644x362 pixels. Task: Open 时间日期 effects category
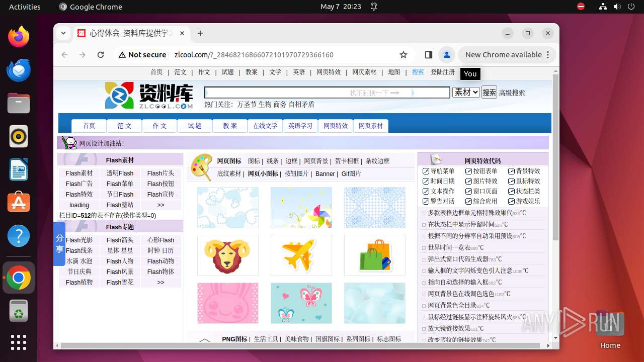442,181
